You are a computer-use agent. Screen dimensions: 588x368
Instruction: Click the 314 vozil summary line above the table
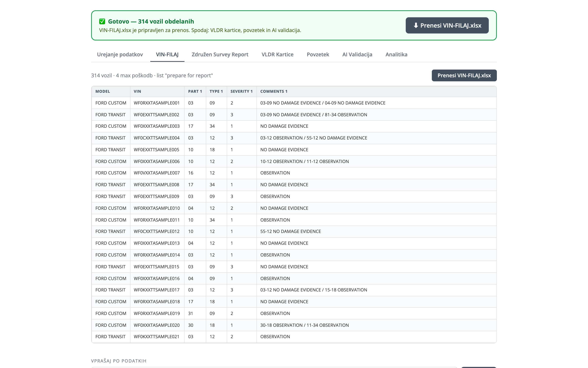coord(152,75)
